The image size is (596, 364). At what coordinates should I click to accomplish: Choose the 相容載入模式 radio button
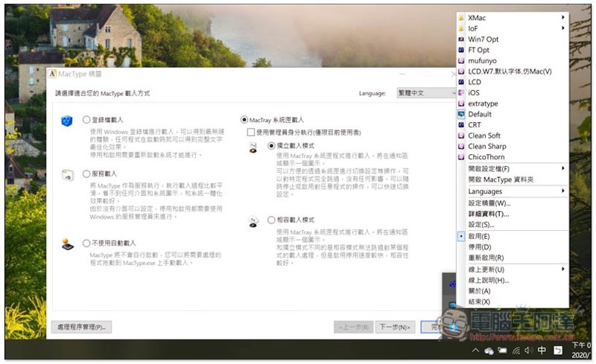[271, 220]
